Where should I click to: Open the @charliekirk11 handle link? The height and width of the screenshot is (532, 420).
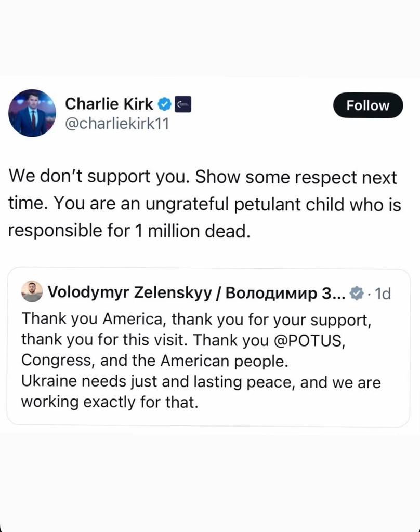(117, 125)
